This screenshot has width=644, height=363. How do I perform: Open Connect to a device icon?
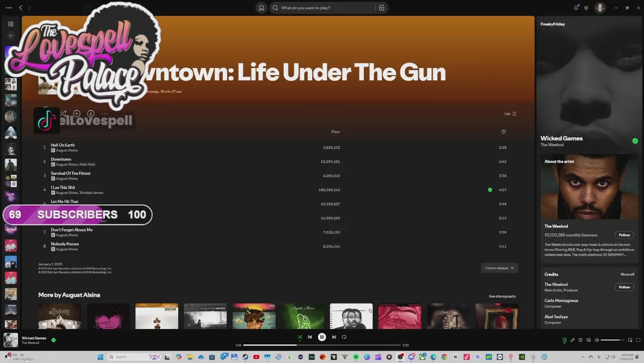pyautogui.click(x=589, y=340)
